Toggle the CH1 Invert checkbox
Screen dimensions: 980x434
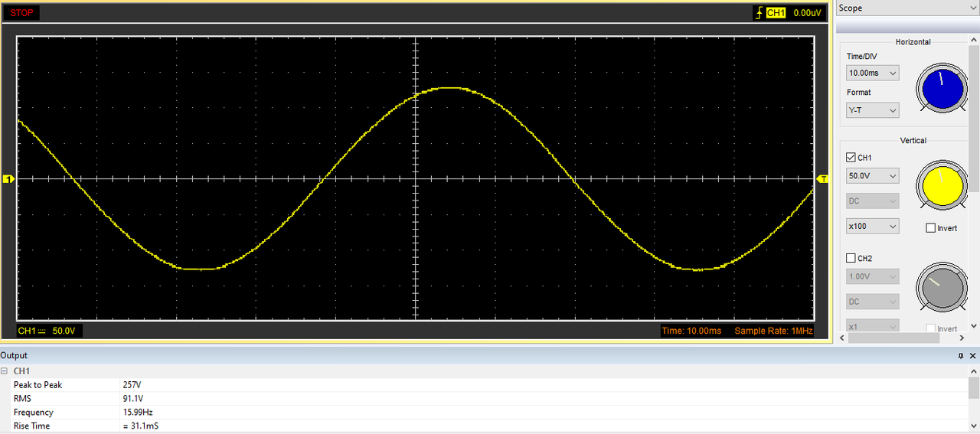tap(930, 228)
